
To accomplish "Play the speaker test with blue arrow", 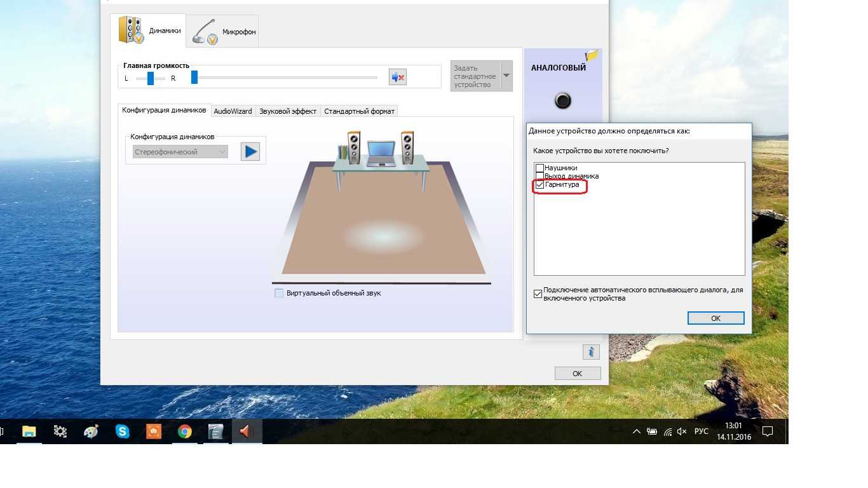I will click(250, 151).
